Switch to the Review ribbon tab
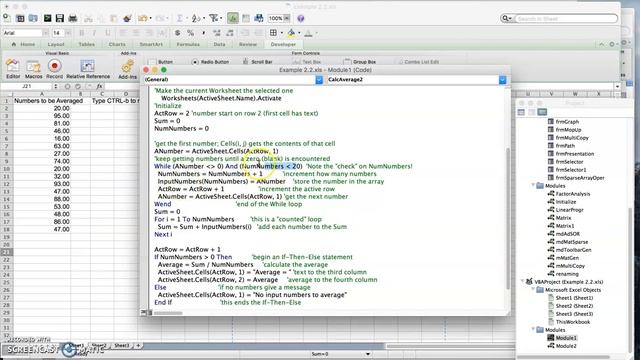 pos(248,44)
